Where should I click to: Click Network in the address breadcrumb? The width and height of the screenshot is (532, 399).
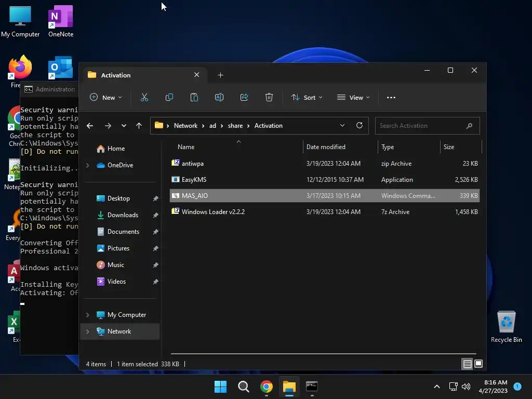(185, 126)
